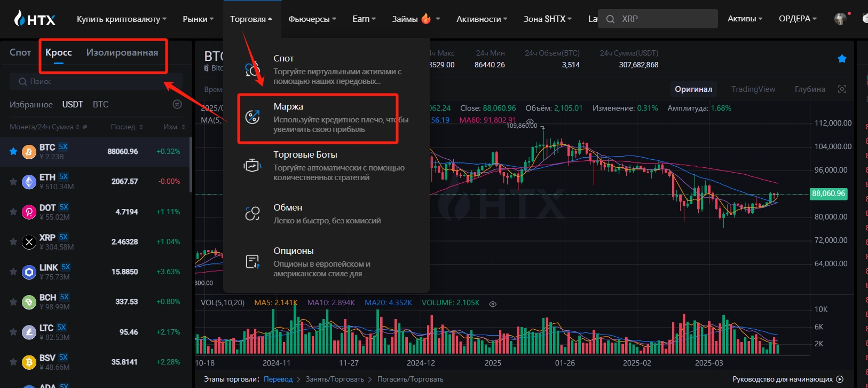Expand the Фьючерсы dropdown menu
Image resolution: width=868 pixels, height=388 pixels.
click(312, 19)
